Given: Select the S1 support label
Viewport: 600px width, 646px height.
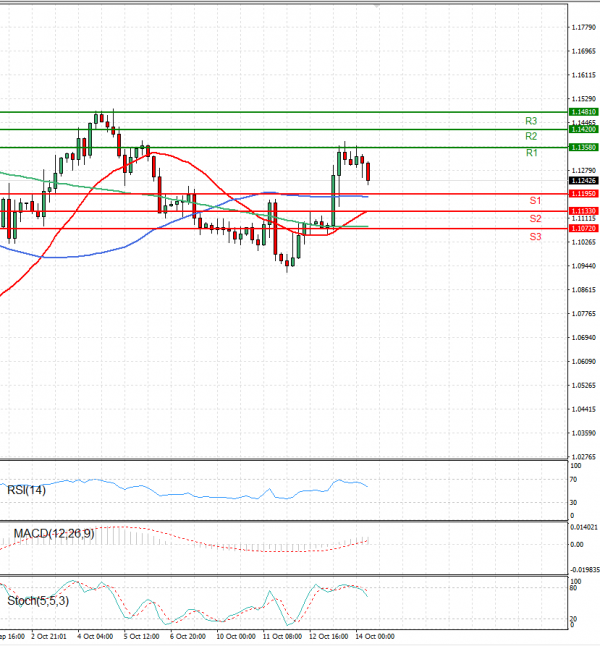Looking at the screenshot, I should pyautogui.click(x=535, y=201).
